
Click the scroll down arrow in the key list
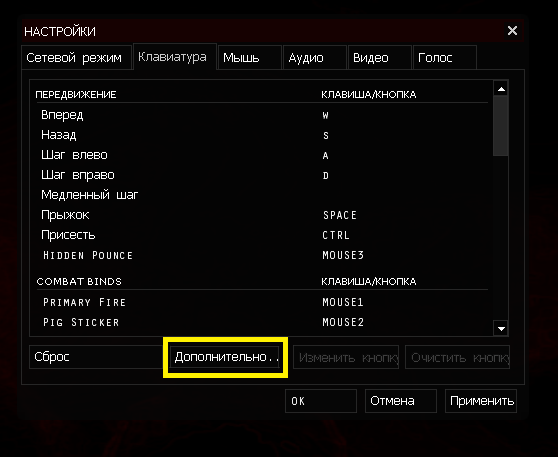[x=501, y=329]
